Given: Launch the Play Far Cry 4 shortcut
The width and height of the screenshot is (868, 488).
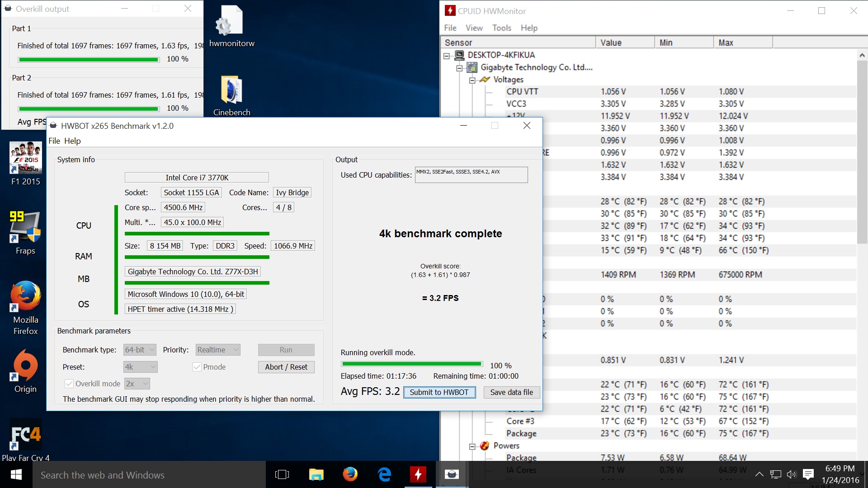Looking at the screenshot, I should (26, 440).
